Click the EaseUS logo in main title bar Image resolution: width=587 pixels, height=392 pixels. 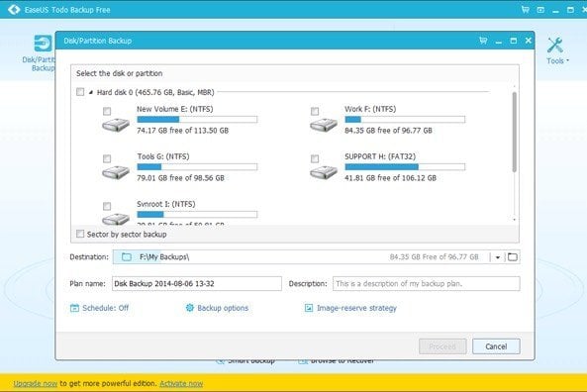pyautogui.click(x=14, y=9)
